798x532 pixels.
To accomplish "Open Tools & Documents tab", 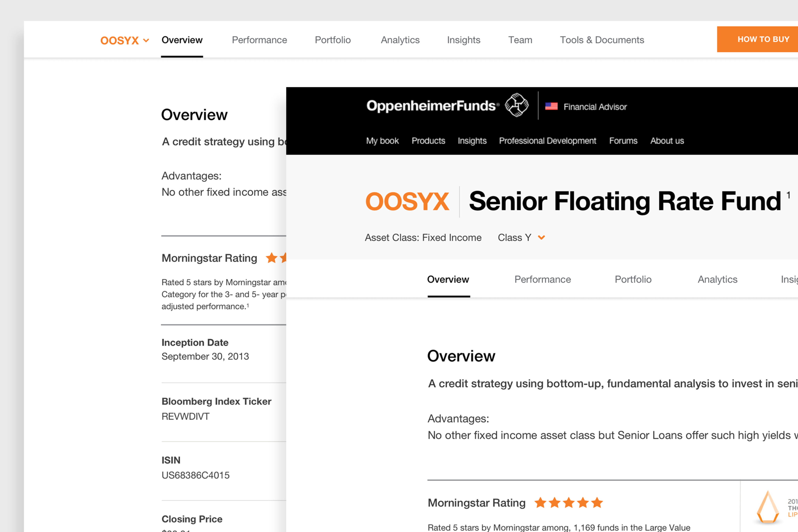I will coord(602,40).
